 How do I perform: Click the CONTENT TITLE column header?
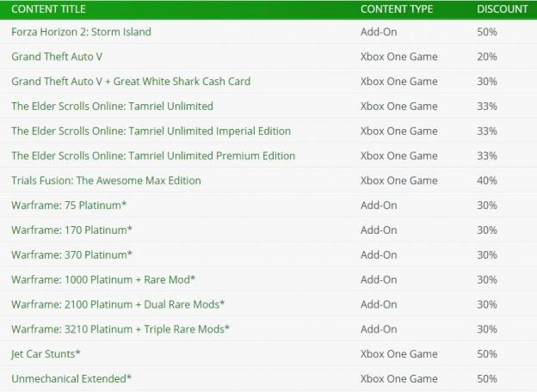(x=48, y=9)
